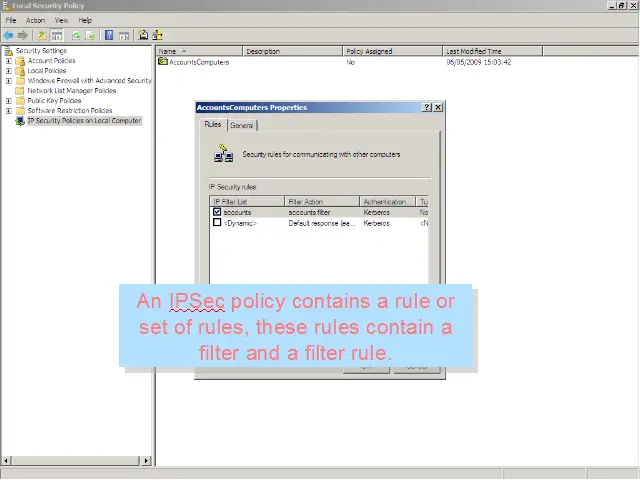
Task: Open the Action menu
Action: [x=35, y=20]
